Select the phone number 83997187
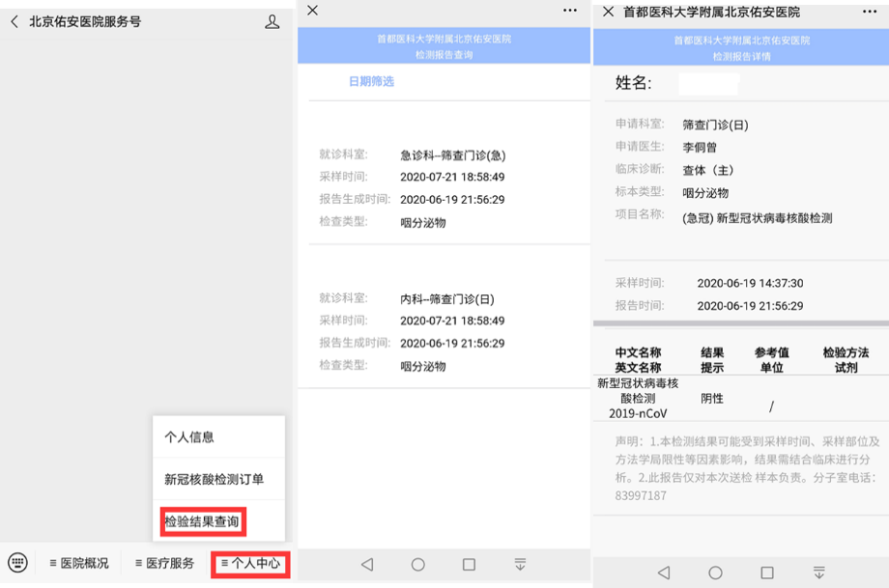 (x=641, y=495)
